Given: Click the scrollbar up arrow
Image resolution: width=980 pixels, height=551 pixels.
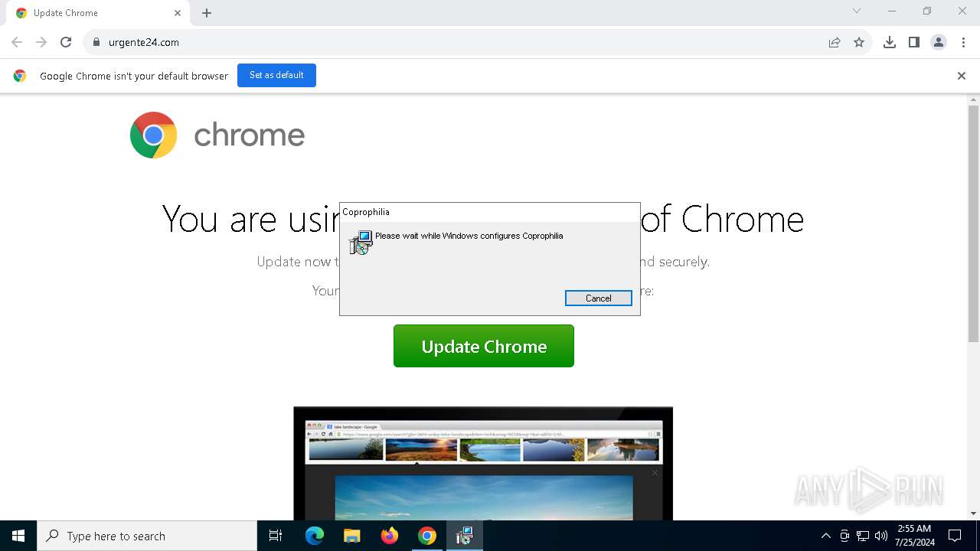Looking at the screenshot, I should click(973, 99).
